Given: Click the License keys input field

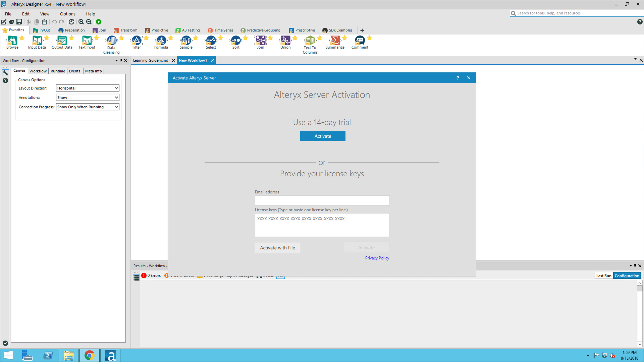Looking at the screenshot, I should (x=322, y=225).
